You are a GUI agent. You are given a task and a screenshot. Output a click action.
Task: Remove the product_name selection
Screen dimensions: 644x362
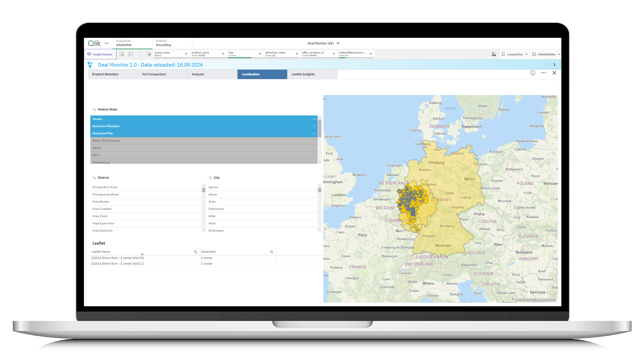point(223,54)
